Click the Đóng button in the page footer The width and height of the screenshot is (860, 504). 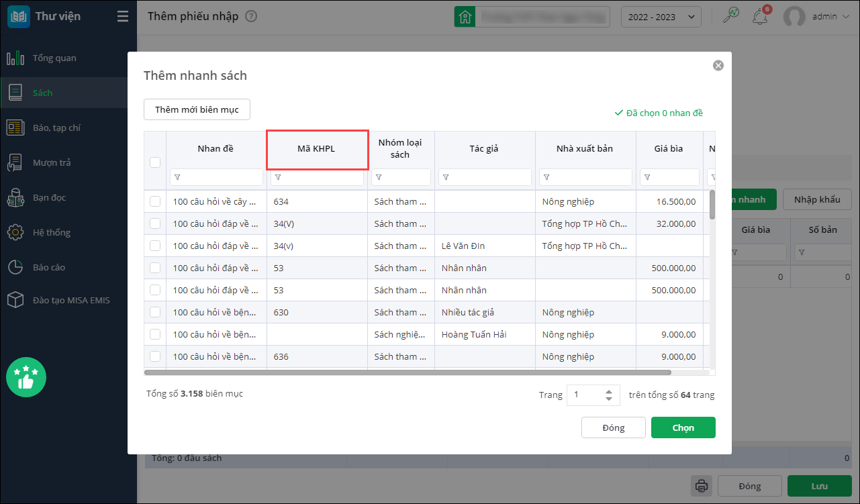[x=750, y=487]
